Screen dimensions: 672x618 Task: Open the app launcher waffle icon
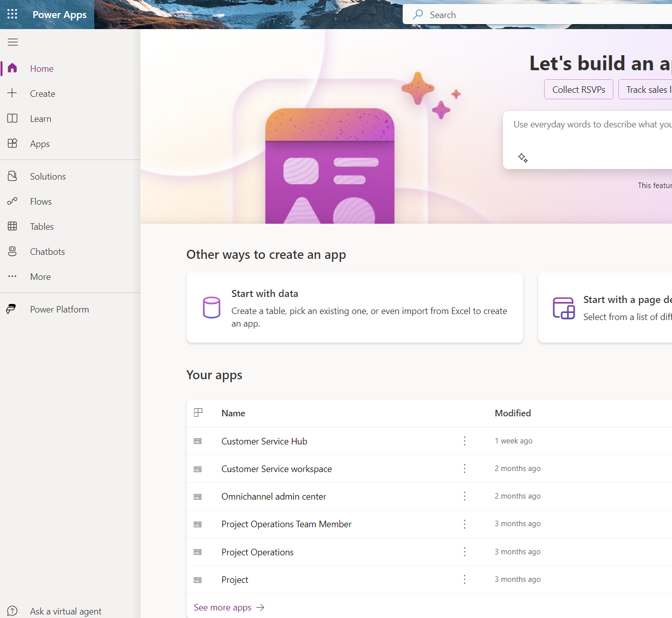pos(13,14)
